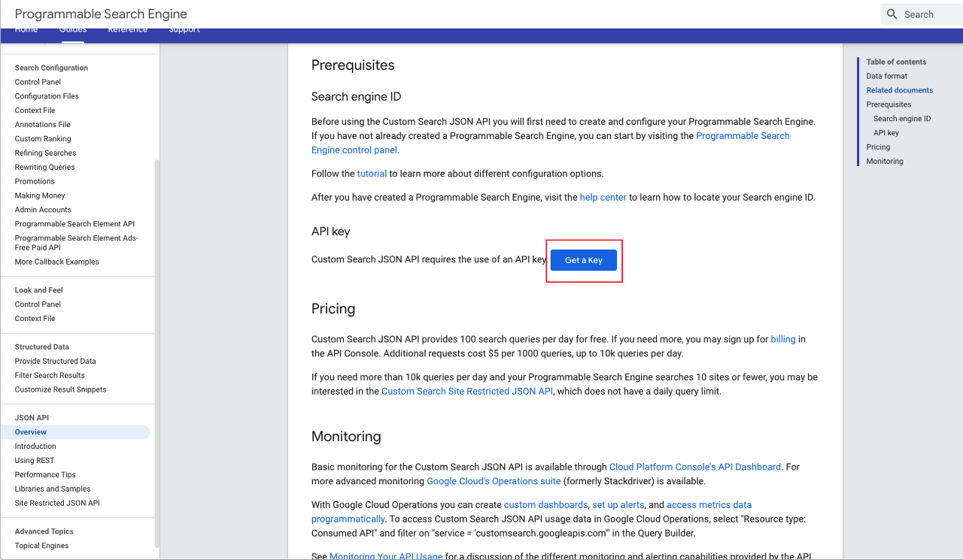
Task: Open Context File under Search Configuration
Action: pos(35,110)
